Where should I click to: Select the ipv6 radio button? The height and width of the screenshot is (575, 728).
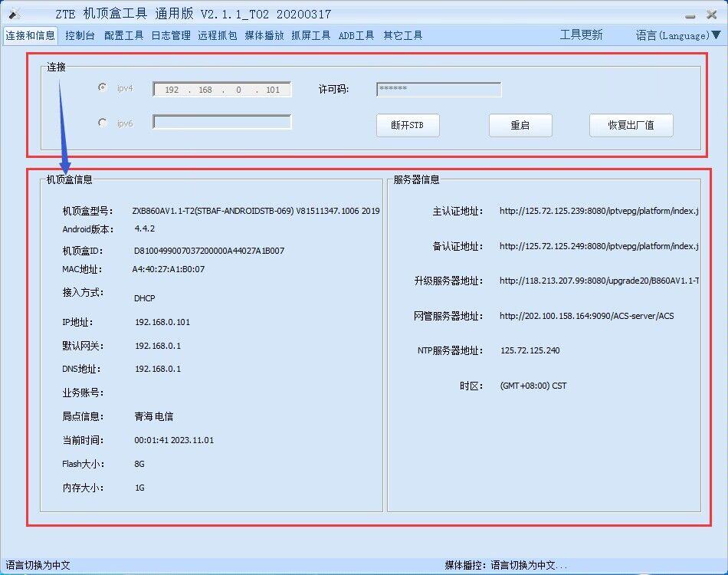pyautogui.click(x=103, y=123)
